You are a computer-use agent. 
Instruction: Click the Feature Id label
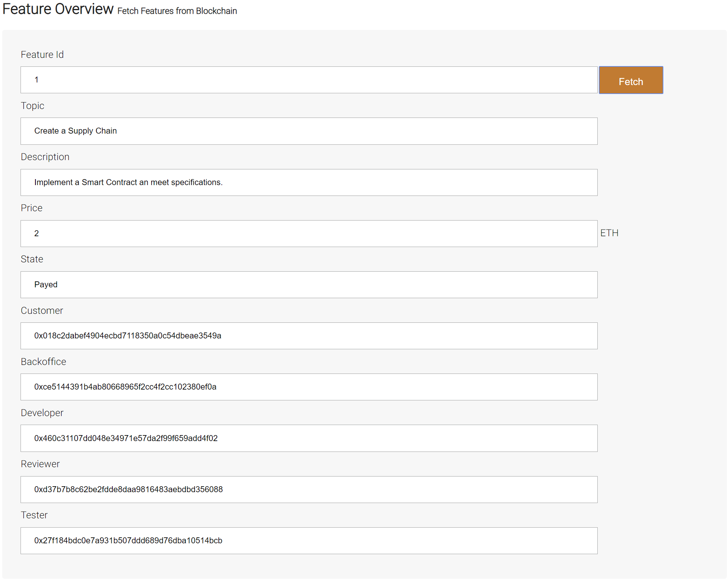42,54
